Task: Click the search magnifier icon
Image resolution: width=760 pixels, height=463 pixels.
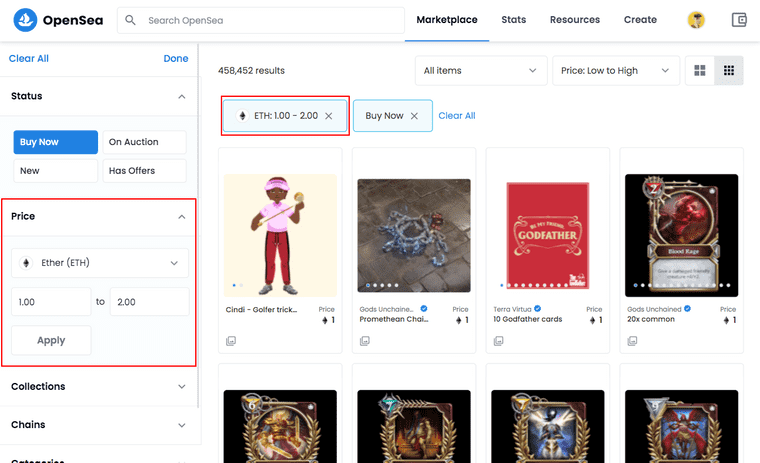Action: click(130, 20)
